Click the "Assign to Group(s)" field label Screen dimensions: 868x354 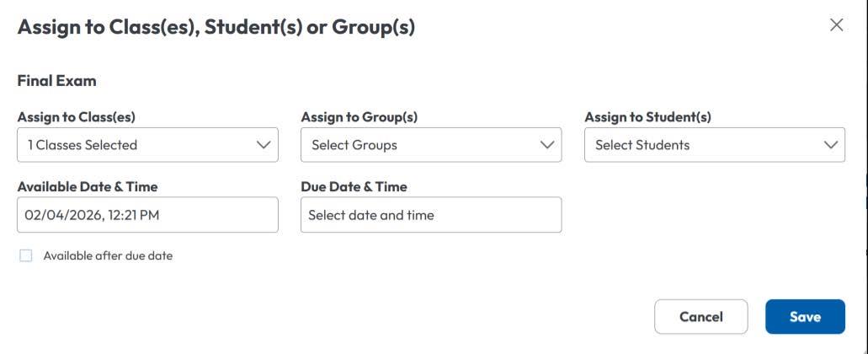[359, 118]
